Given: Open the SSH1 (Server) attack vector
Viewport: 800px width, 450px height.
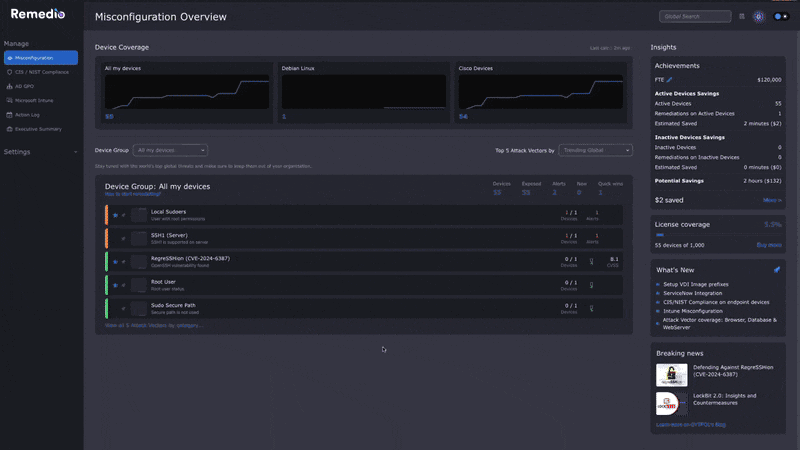Looking at the screenshot, I should [x=364, y=238].
